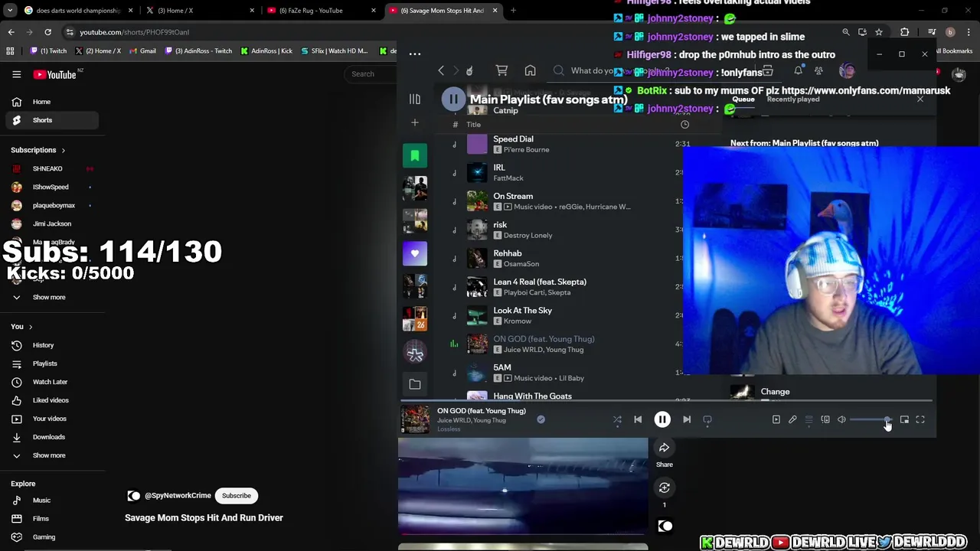Open Watch Later in YouTube sidebar
Viewport: 980px width, 551px height.
50,382
